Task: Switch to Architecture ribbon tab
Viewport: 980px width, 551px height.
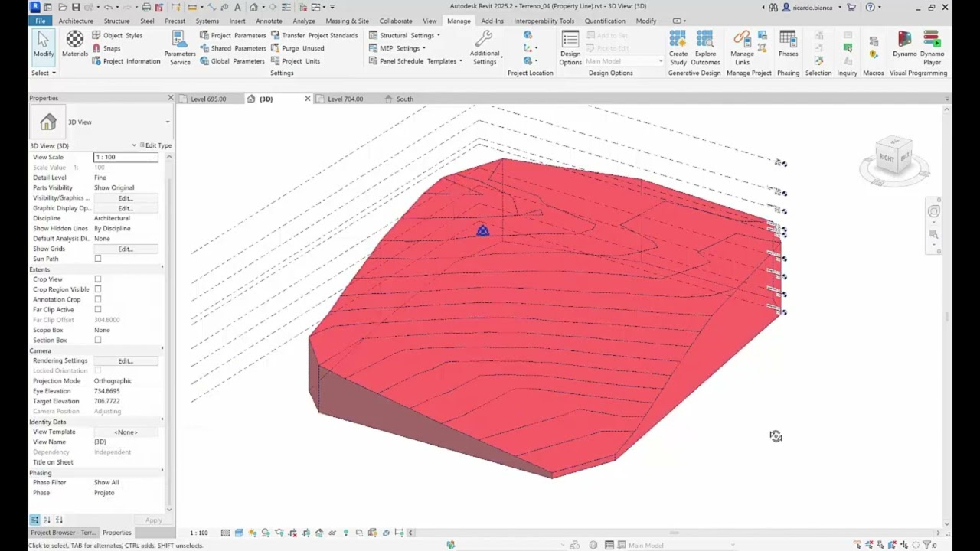Action: [76, 21]
